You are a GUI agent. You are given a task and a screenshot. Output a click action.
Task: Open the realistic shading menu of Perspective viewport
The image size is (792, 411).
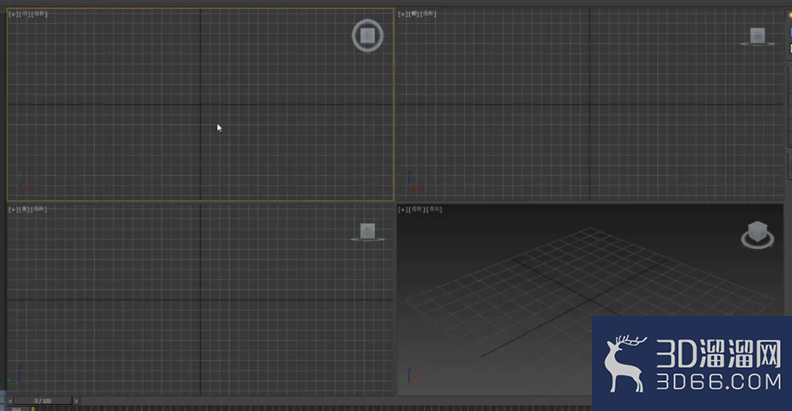click(x=434, y=209)
